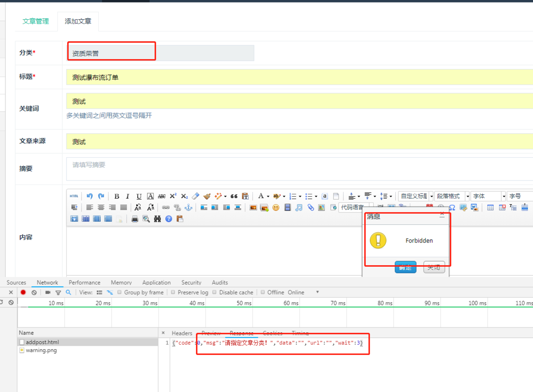Image resolution: width=533 pixels, height=392 pixels.
Task: Select the 添加文章 tab
Action: tap(78, 21)
